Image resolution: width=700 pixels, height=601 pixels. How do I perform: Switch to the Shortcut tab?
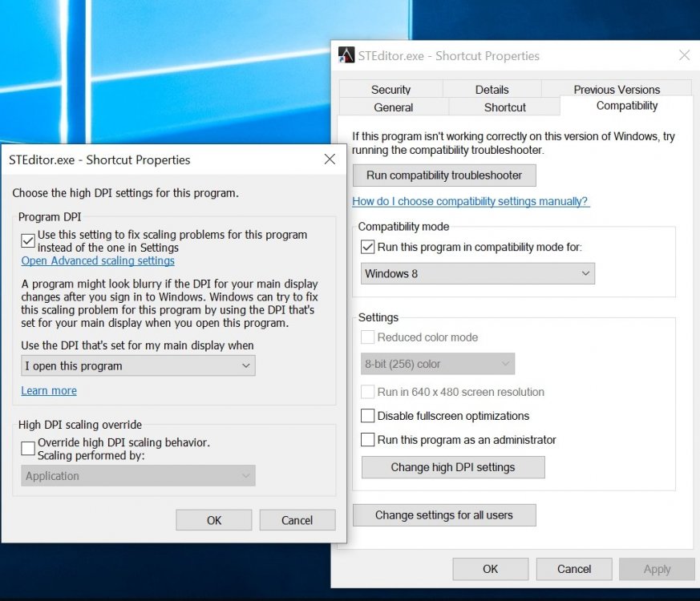click(504, 107)
